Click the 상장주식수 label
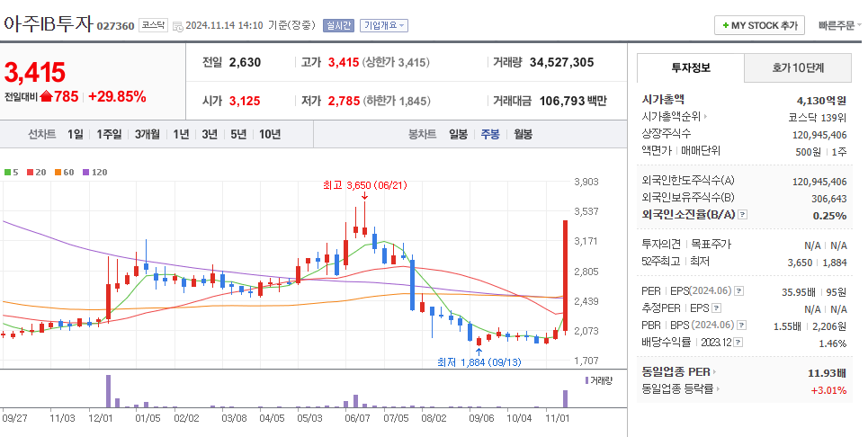The height and width of the screenshot is (437, 868). (x=667, y=134)
